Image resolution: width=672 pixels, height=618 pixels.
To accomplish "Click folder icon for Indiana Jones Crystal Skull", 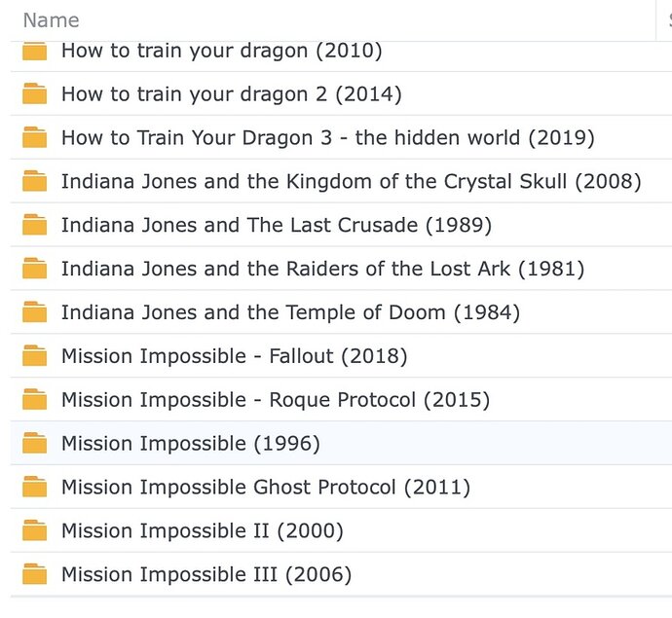I will click(35, 181).
